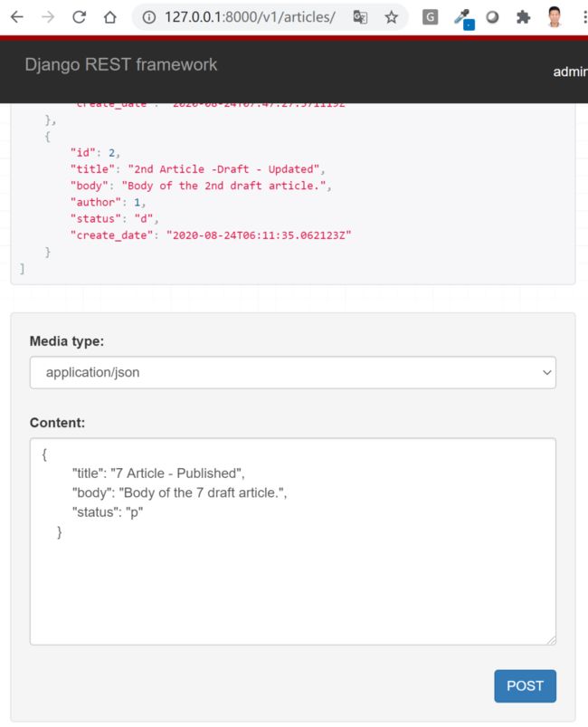The image size is (588, 727).
Task: Activate the color picker eyedropper extension
Action: coord(463,18)
